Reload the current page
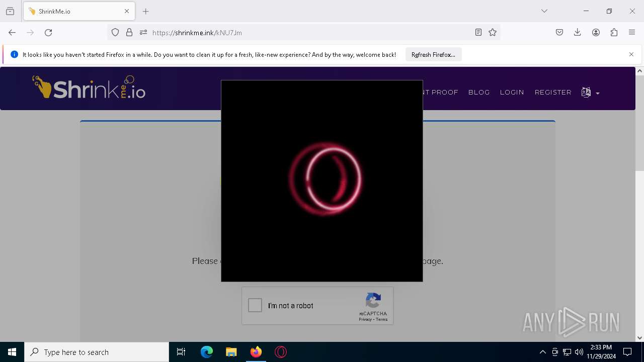 (48, 32)
